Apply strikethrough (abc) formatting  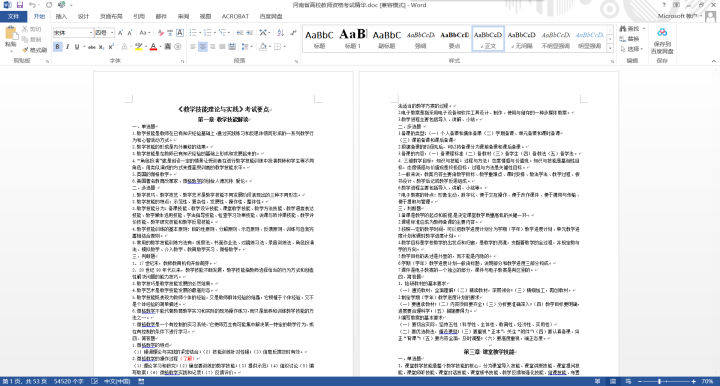pos(92,47)
